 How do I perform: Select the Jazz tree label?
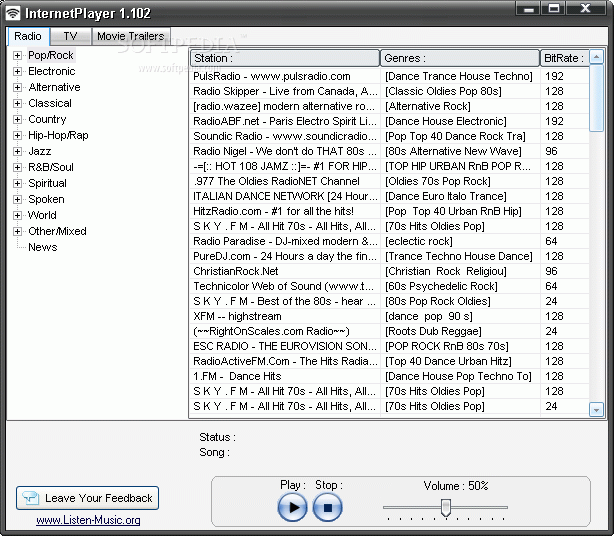click(x=40, y=151)
